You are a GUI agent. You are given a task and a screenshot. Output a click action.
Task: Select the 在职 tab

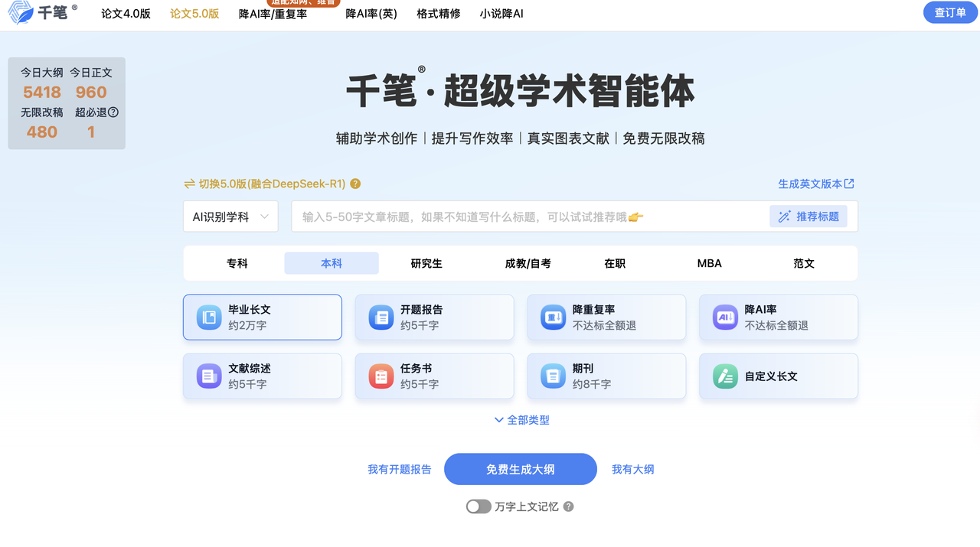615,263
